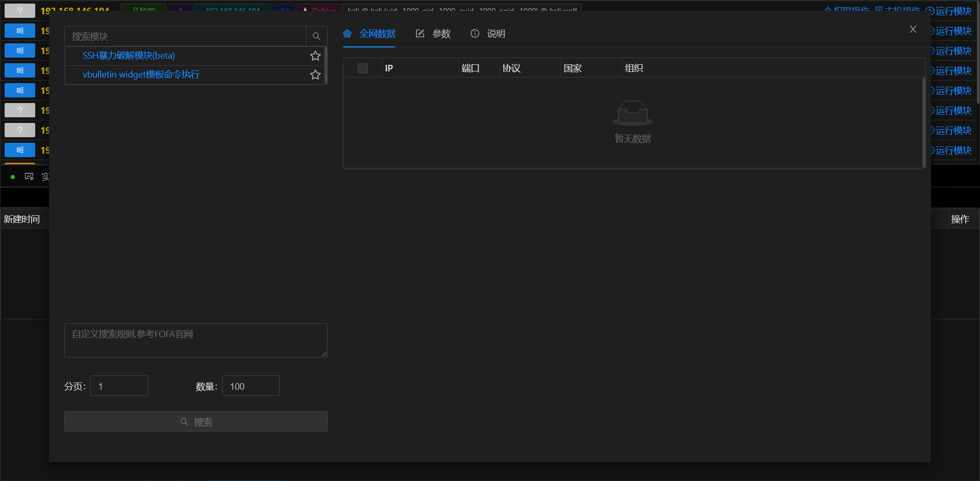Click the results table vertical scrollbar
The width and height of the screenshot is (980, 481).
point(924,122)
